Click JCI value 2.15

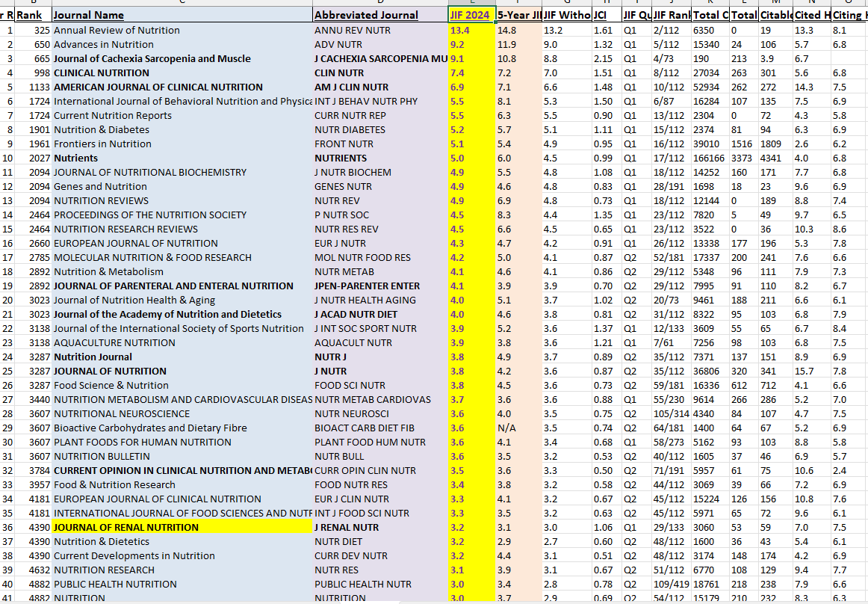(606, 59)
